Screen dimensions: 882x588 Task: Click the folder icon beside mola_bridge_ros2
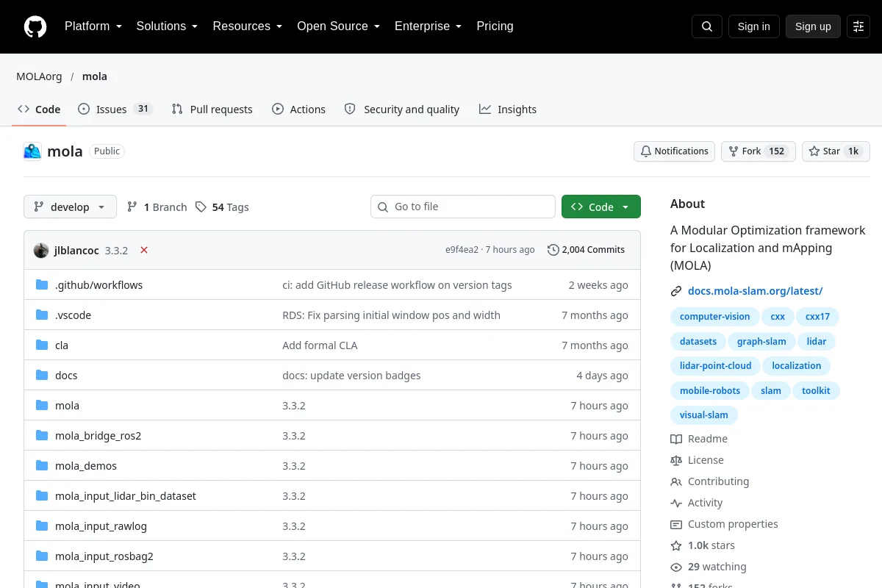[42, 436]
